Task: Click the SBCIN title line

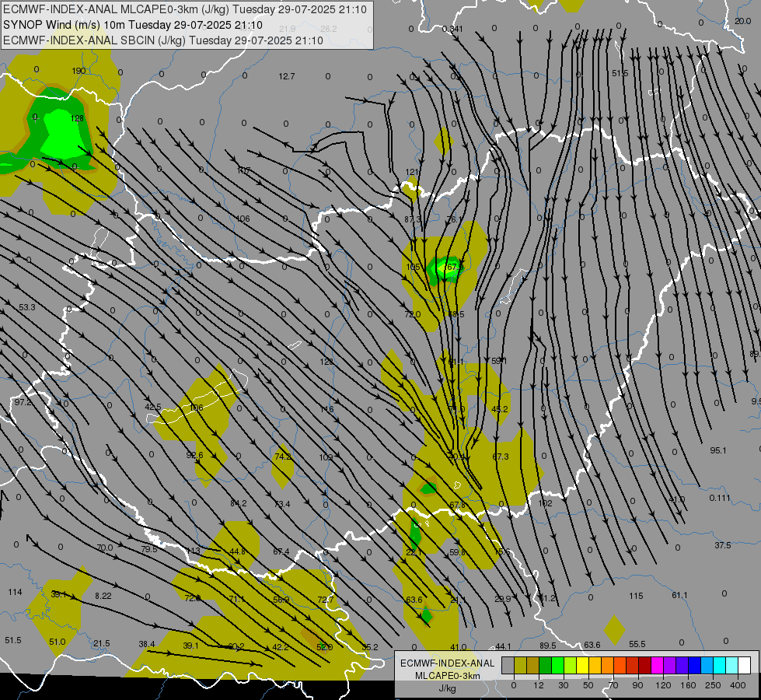Action: (163, 40)
